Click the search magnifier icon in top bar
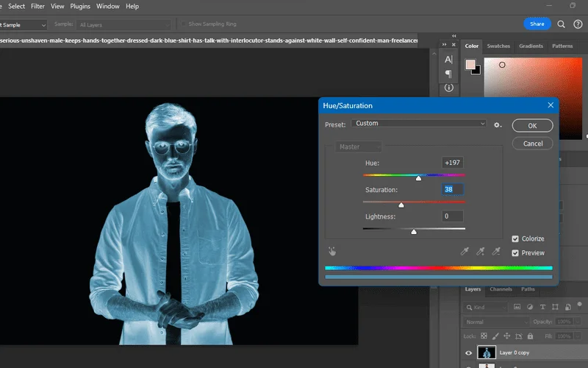The image size is (588, 368). click(561, 24)
